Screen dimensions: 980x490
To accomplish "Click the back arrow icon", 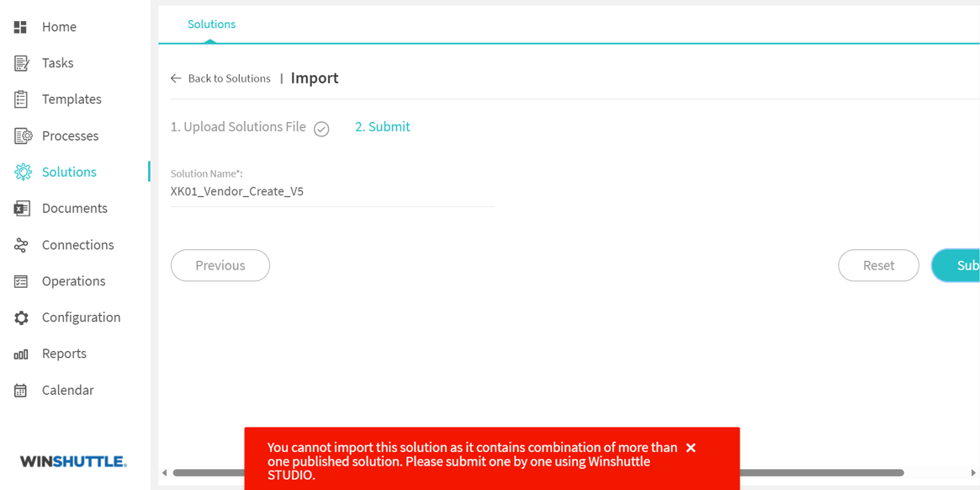I will tap(176, 78).
